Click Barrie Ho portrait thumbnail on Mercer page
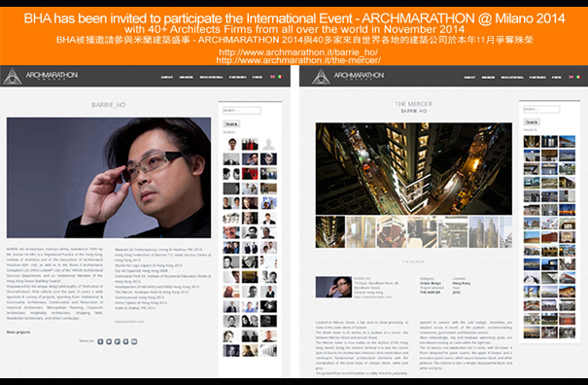 tap(333, 287)
